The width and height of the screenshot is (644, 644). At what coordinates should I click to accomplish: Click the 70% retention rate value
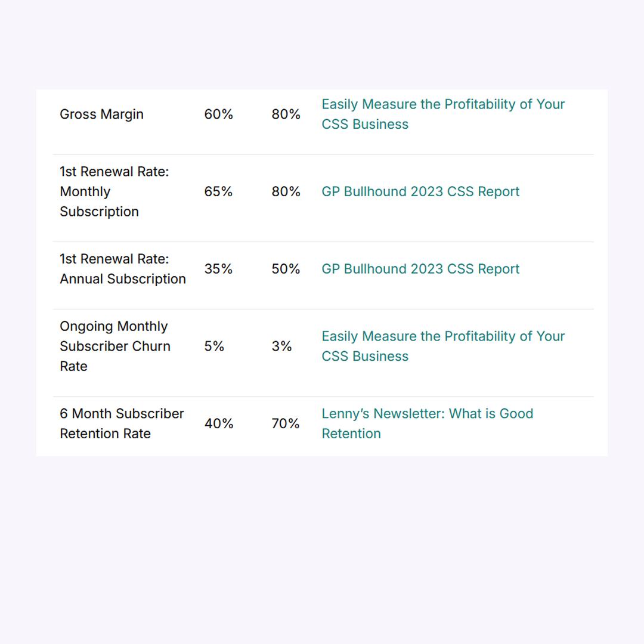(x=286, y=423)
